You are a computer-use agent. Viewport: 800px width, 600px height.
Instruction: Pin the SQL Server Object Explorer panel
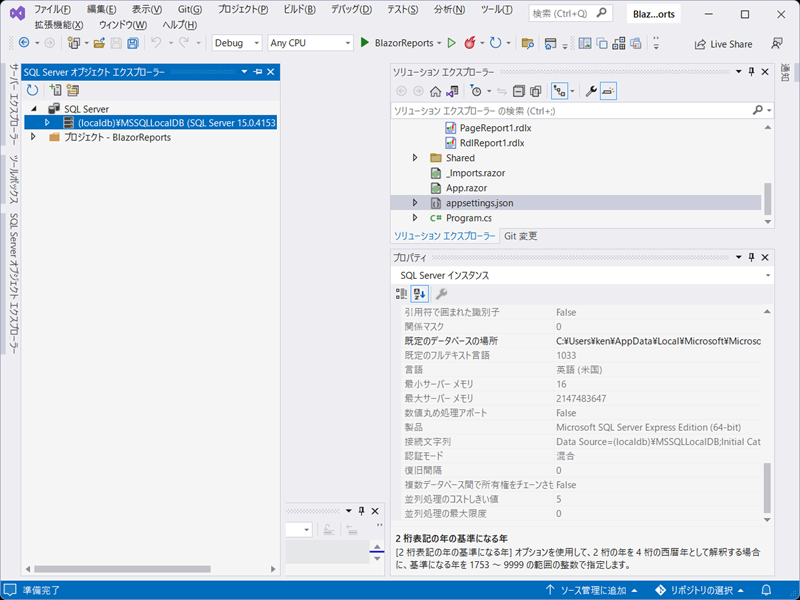pos(258,72)
